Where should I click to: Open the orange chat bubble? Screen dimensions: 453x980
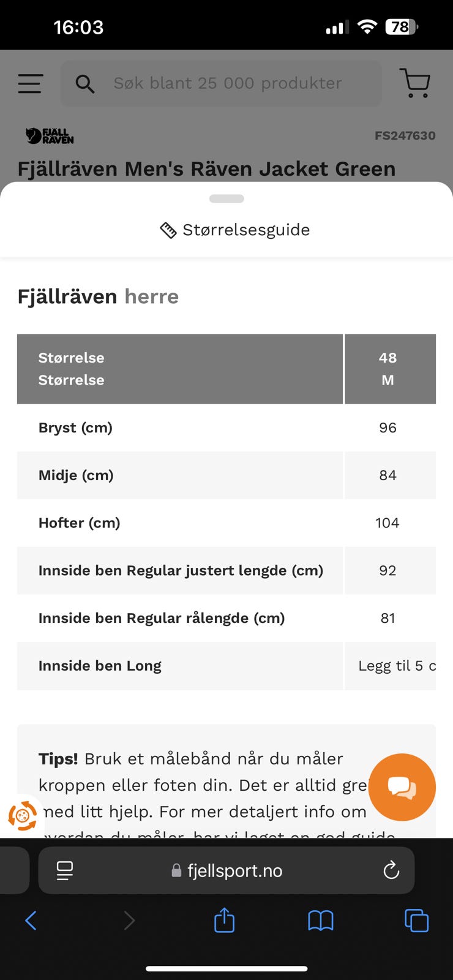(x=402, y=787)
